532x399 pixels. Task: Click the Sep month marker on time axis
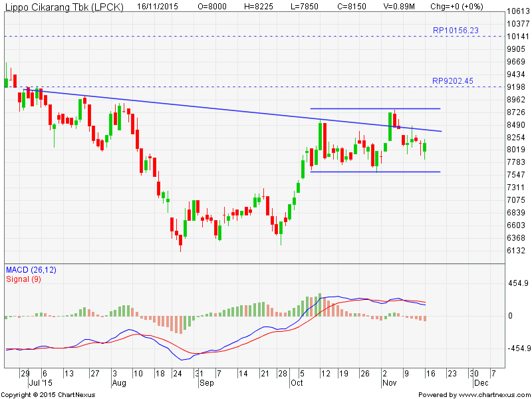pos(205,384)
